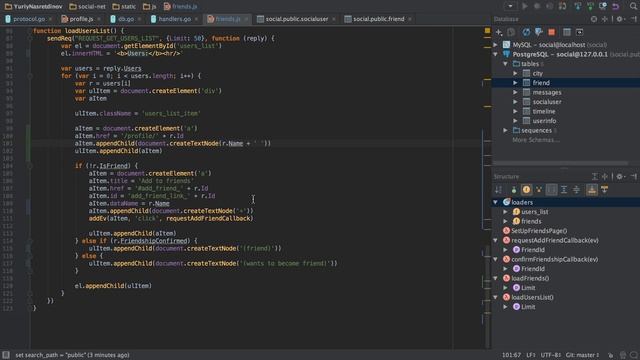Click LF line separator in status bar
640x360 pixels.
tap(531, 355)
